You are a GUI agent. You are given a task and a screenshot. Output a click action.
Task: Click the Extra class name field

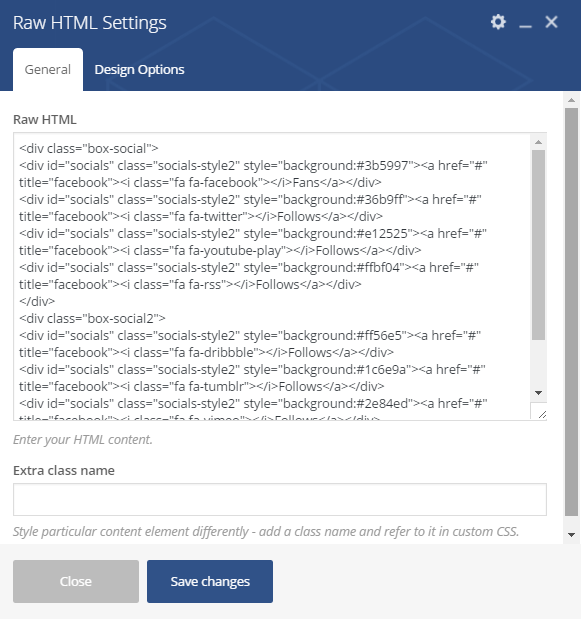pyautogui.click(x=280, y=499)
